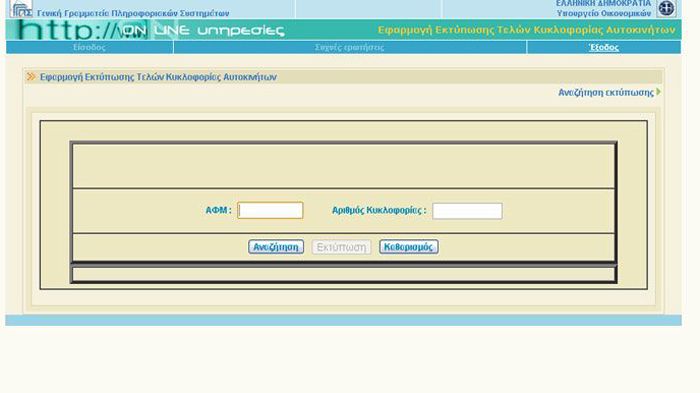This screenshot has width=700, height=393.
Task: Open the Είσοδος menu item
Action: 89,47
